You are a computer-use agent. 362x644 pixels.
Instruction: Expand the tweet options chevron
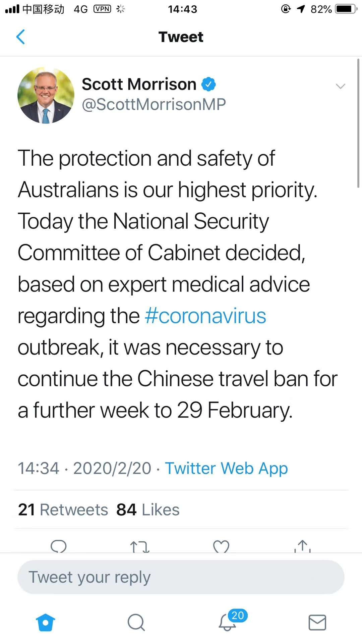340,87
